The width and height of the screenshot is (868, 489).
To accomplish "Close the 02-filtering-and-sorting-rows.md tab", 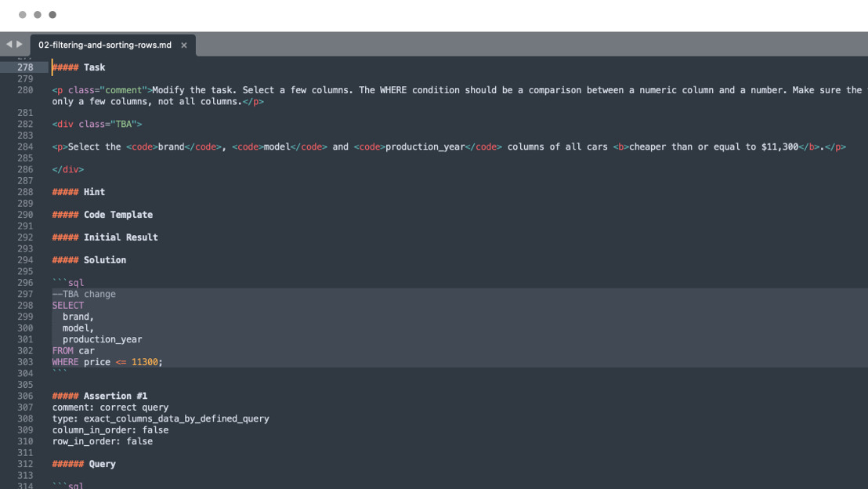I will pos(183,45).
